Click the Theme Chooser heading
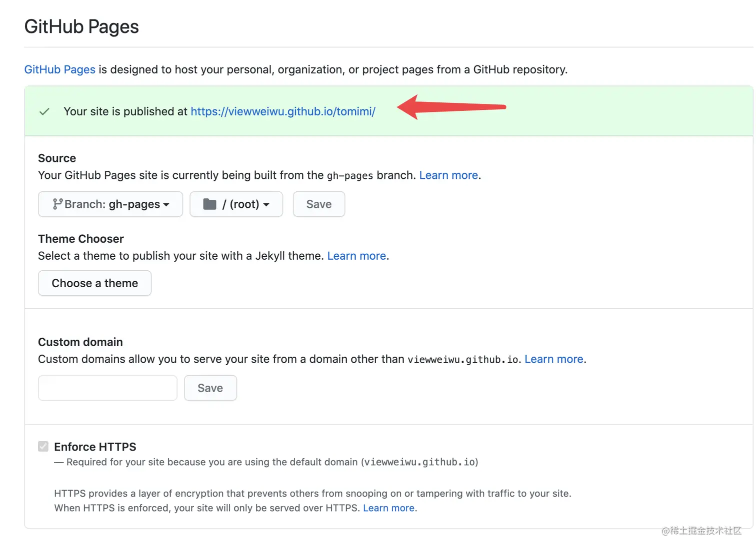756x550 pixels. coord(81,239)
